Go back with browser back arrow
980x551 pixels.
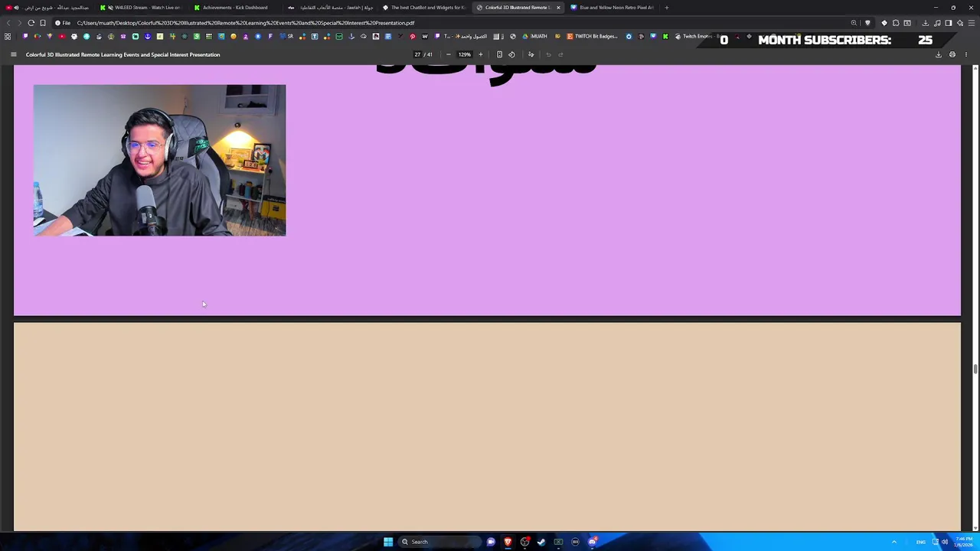[x=8, y=23]
